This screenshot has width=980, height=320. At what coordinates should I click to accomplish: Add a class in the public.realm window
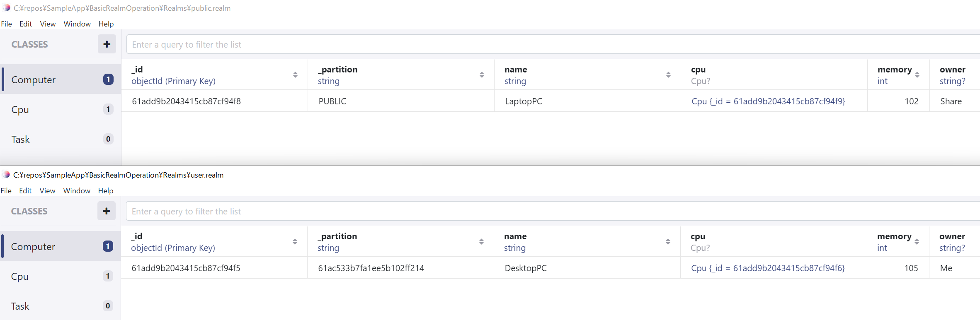(107, 44)
